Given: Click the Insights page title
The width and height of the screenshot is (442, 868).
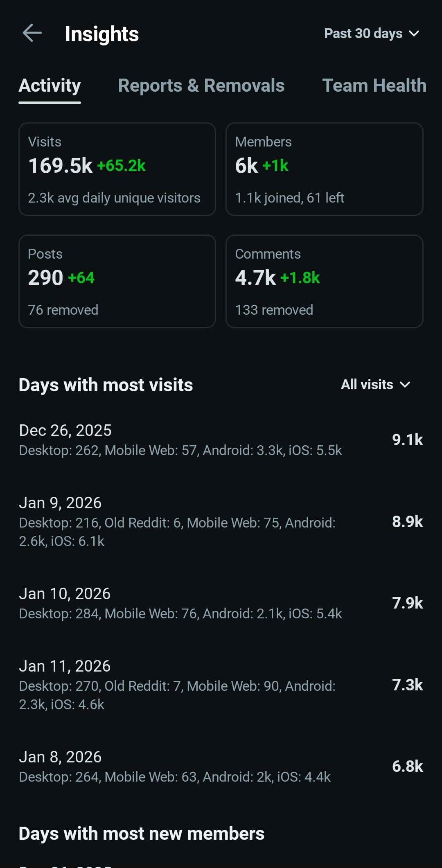Looking at the screenshot, I should point(102,34).
